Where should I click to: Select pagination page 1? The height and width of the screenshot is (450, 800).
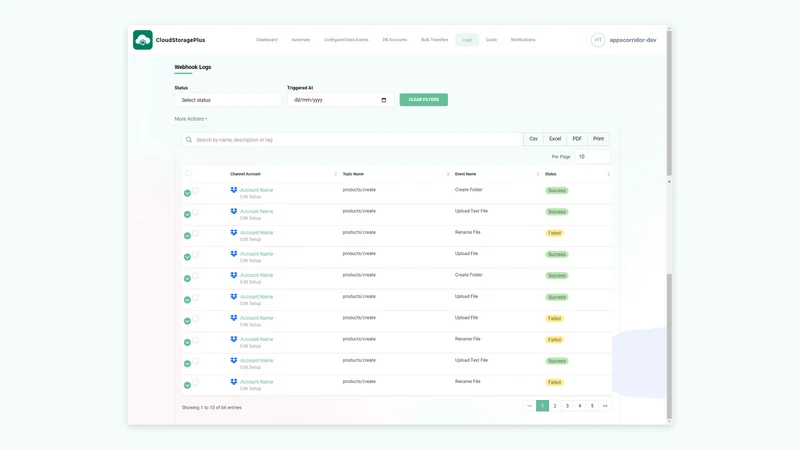coord(542,406)
